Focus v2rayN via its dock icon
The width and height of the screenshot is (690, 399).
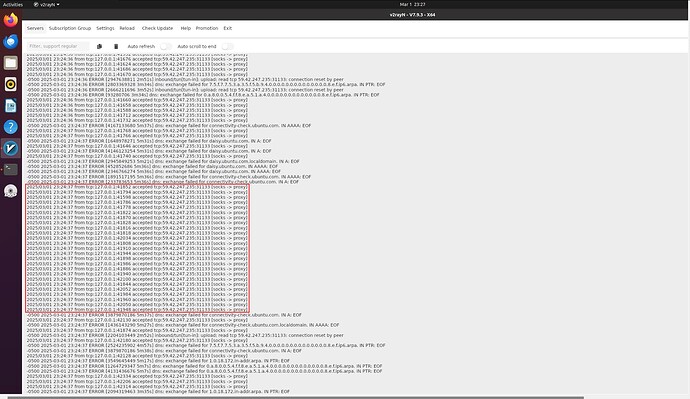(11, 148)
